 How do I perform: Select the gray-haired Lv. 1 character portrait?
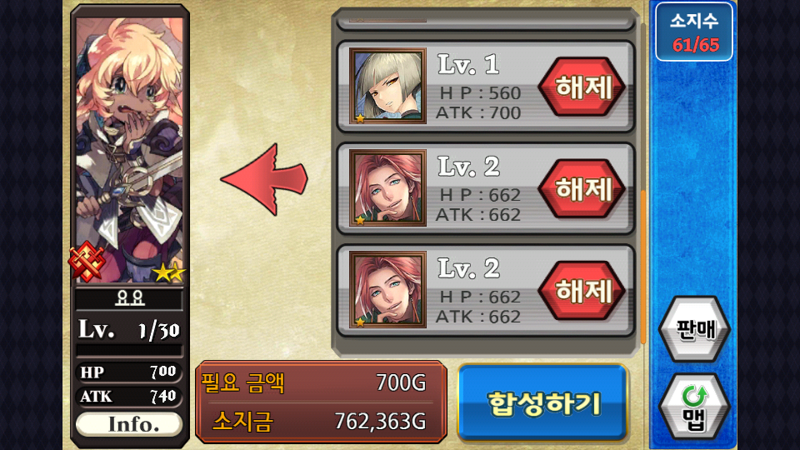[x=388, y=86]
